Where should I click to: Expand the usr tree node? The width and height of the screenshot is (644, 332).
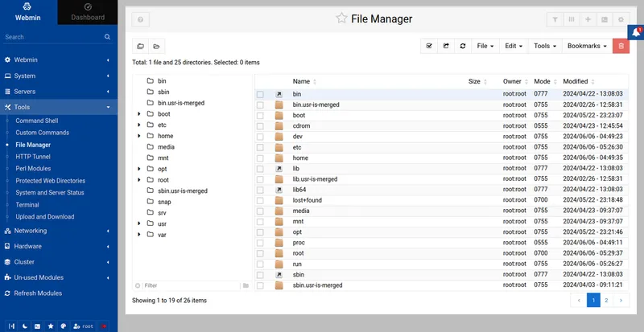(139, 223)
